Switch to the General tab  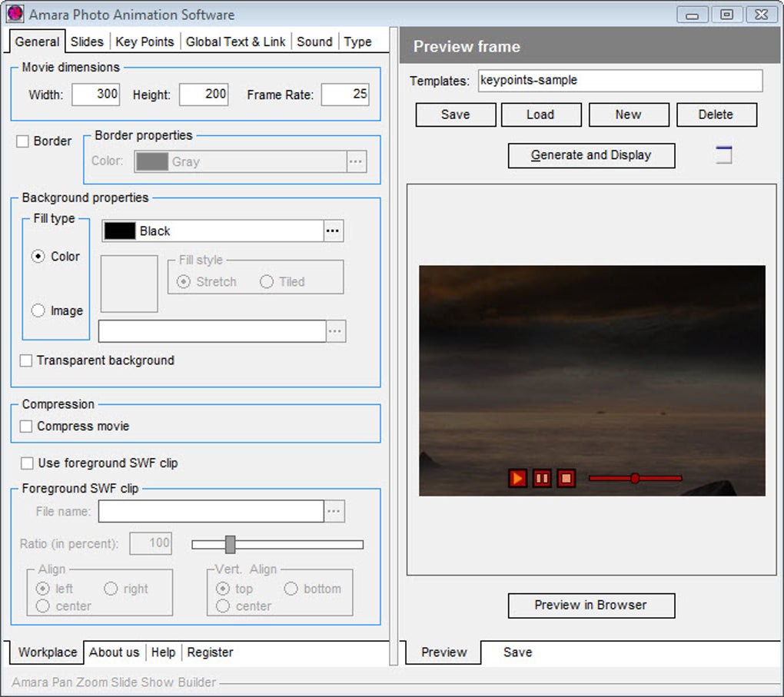point(37,41)
